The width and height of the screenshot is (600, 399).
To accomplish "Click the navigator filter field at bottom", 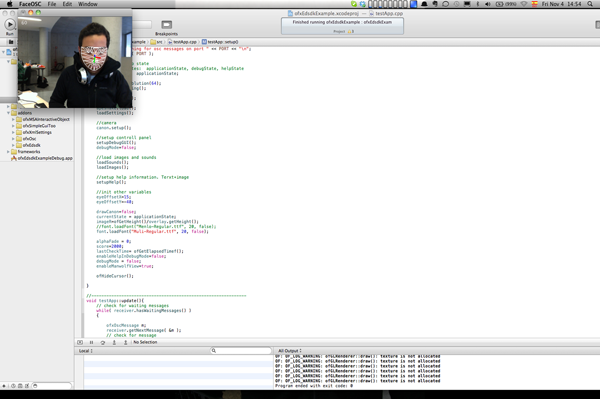I will pos(51,386).
